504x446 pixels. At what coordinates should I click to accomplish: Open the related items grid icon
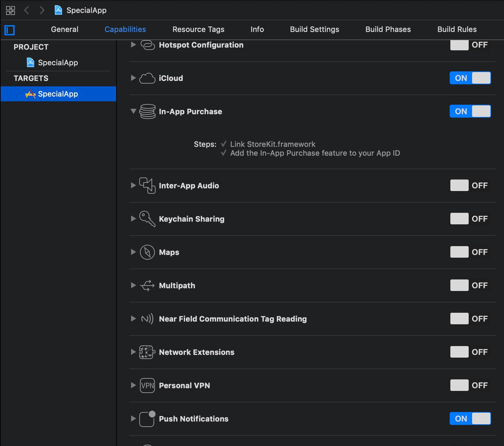tap(11, 10)
